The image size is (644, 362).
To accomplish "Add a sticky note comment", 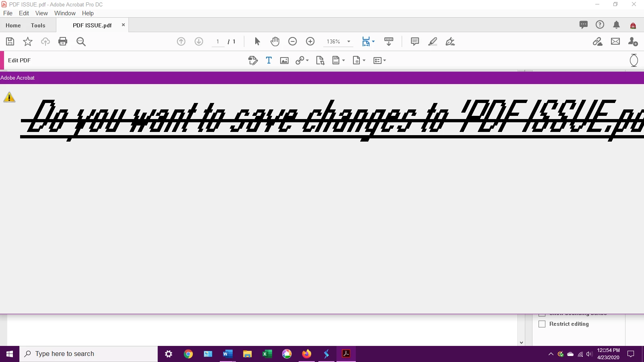I will 415,41.
